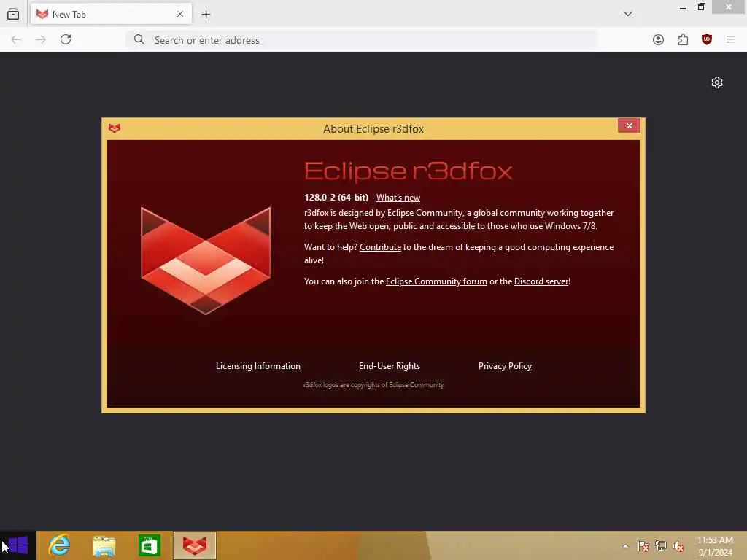Image resolution: width=747 pixels, height=560 pixels.
Task: Open Privacy Policy link
Action: (505, 366)
